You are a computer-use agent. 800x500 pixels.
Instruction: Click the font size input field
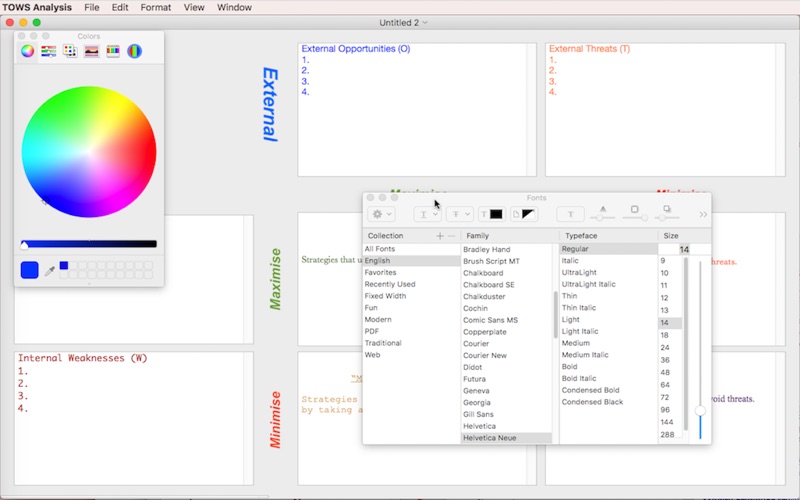click(x=674, y=249)
